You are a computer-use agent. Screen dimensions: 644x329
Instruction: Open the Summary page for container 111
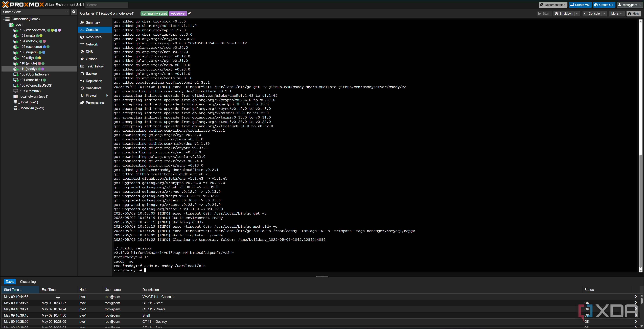coord(92,22)
